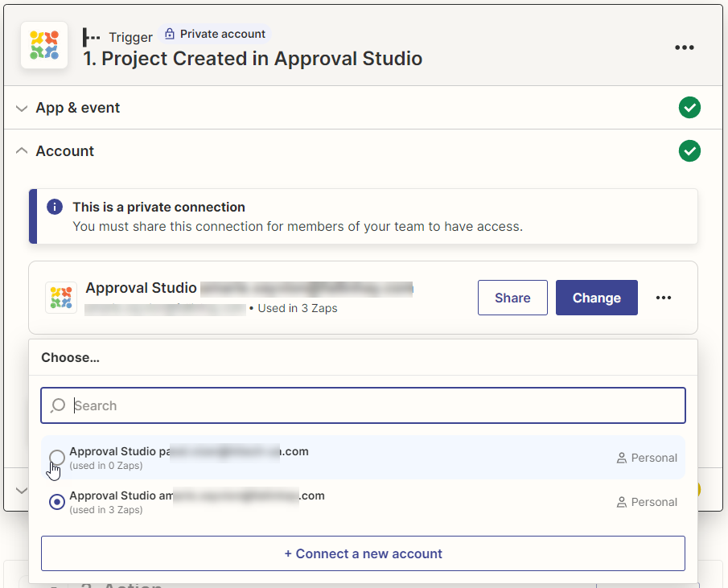Click the Share button
Screen dimensions: 728x588
tap(512, 298)
